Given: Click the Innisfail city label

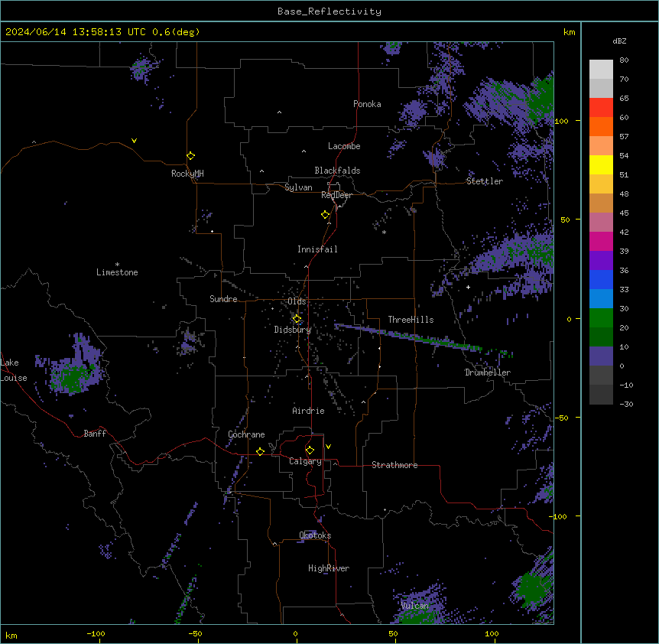Looking at the screenshot, I should click(x=317, y=249).
